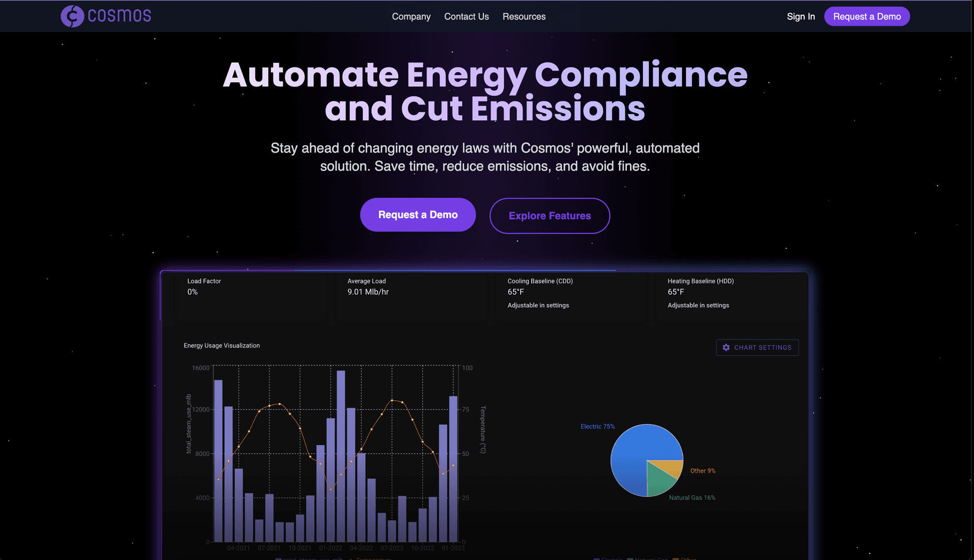974x560 pixels.
Task: Click the 01-2023 x-axis label
Action: click(453, 548)
